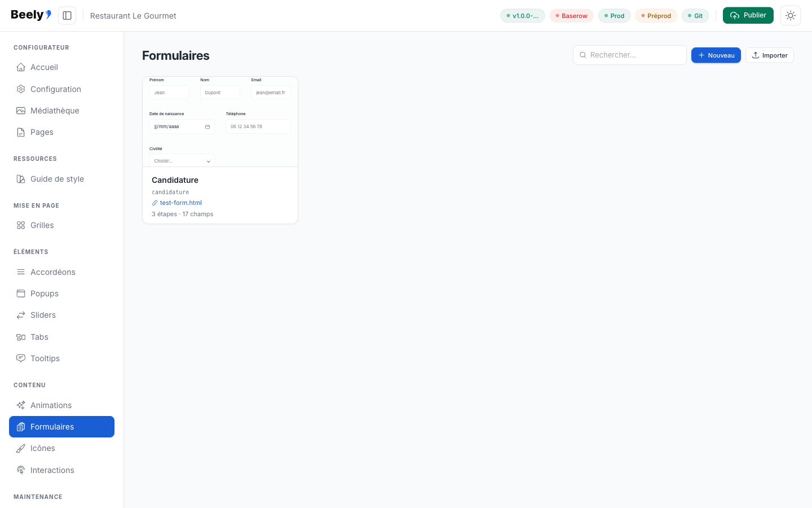Viewport: 812px width, 508px height.
Task: Click the Sliders arrows icon
Action: coord(21,315)
